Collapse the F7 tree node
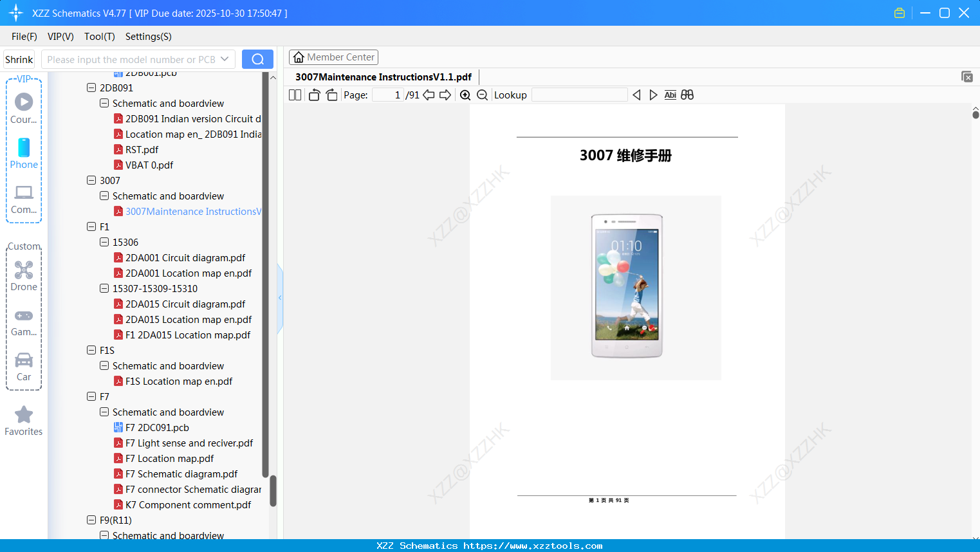Image resolution: width=980 pixels, height=552 pixels. point(91,396)
